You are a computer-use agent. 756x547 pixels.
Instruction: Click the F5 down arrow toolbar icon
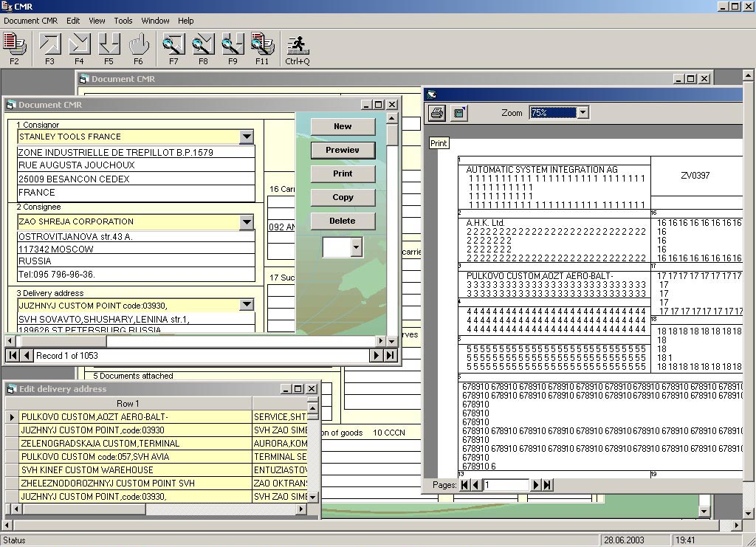coord(109,44)
